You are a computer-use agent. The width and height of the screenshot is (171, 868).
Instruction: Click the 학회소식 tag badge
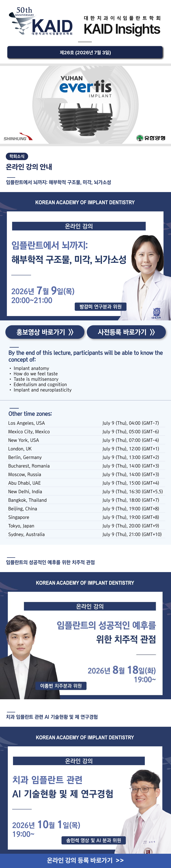pos(17,156)
